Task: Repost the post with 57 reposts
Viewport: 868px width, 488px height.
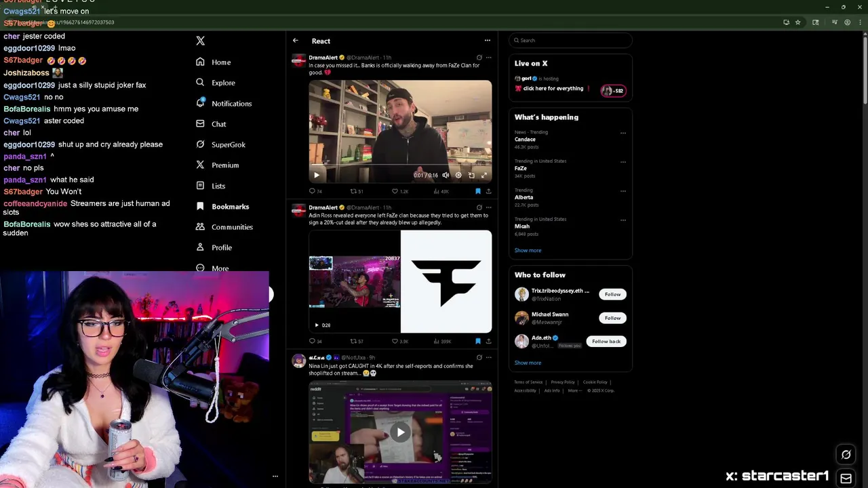Action: 356,341
